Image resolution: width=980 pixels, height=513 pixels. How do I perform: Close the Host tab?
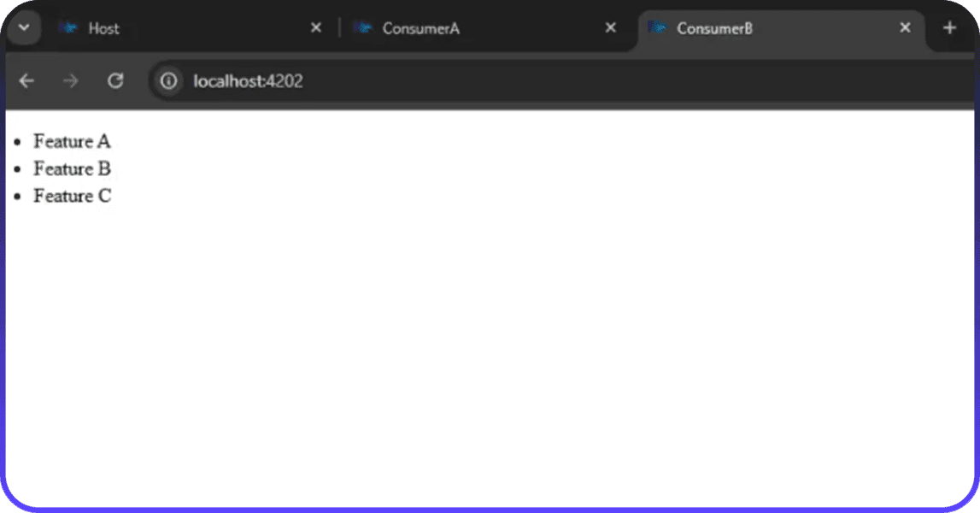point(315,28)
